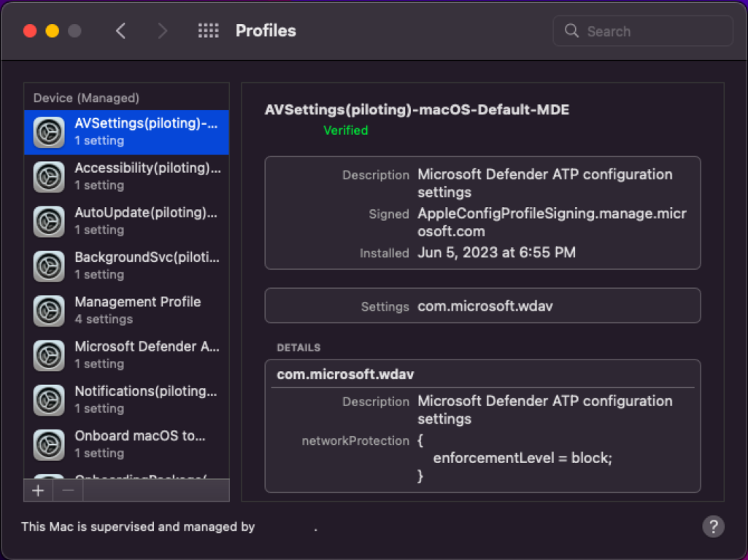Open help with the question mark button

click(713, 526)
